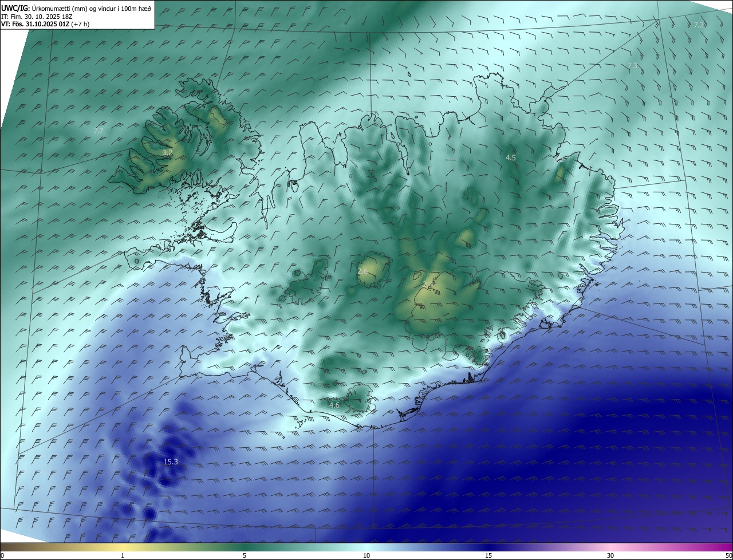Image resolution: width=733 pixels, height=560 pixels.
Task: Click the colorbar tick label 1
Action: (123, 555)
